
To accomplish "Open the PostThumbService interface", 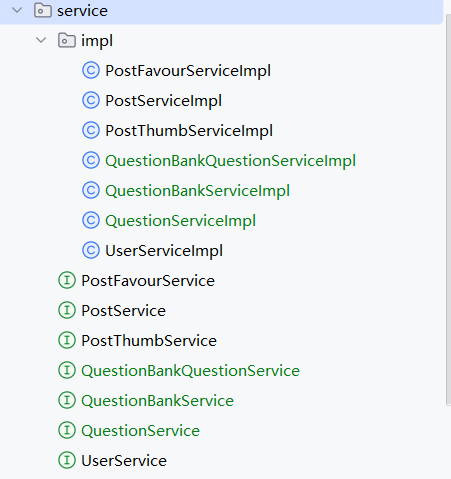I will [149, 341].
